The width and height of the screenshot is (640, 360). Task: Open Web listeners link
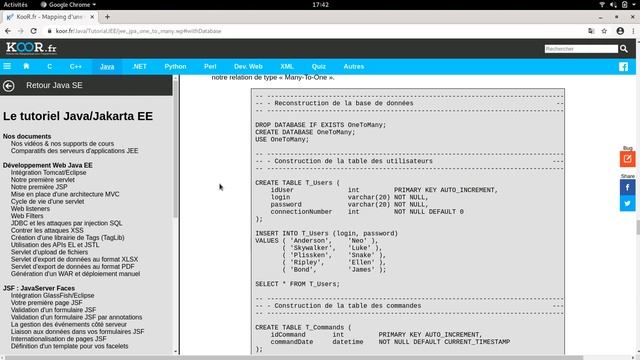[x=31, y=209]
